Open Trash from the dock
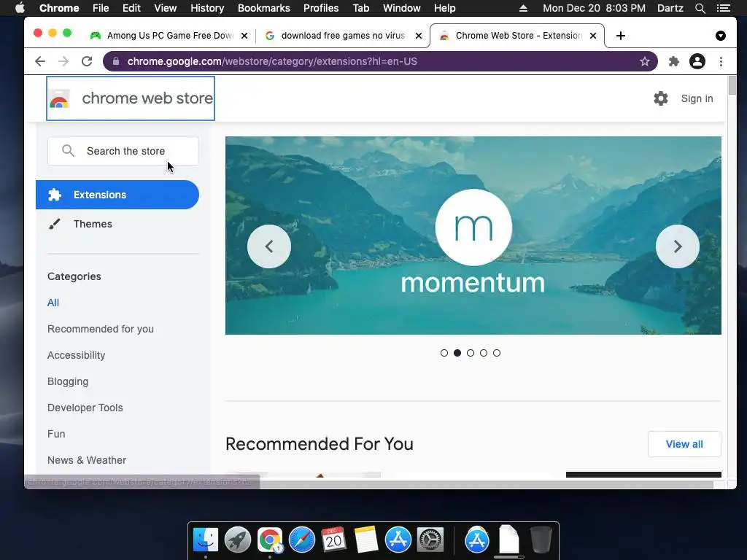 (x=541, y=540)
